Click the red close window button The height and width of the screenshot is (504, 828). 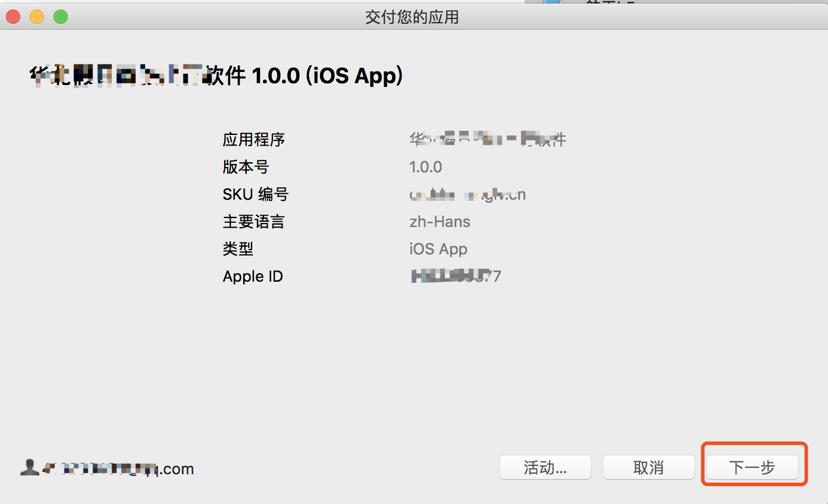click(x=13, y=17)
